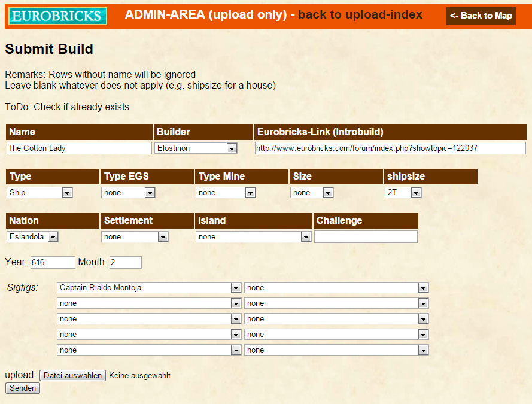The height and width of the screenshot is (404, 532).
Task: Click the Month input field
Action: [x=125, y=262]
